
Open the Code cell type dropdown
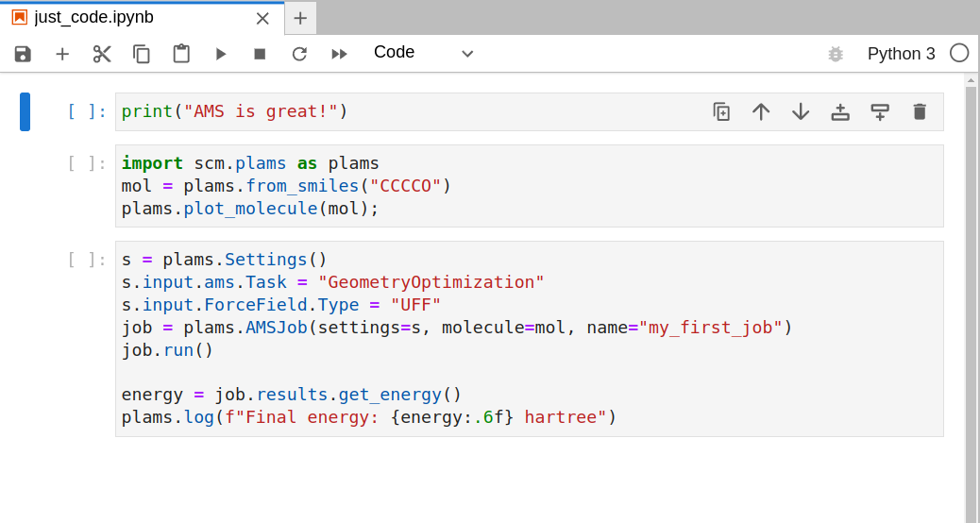(423, 53)
